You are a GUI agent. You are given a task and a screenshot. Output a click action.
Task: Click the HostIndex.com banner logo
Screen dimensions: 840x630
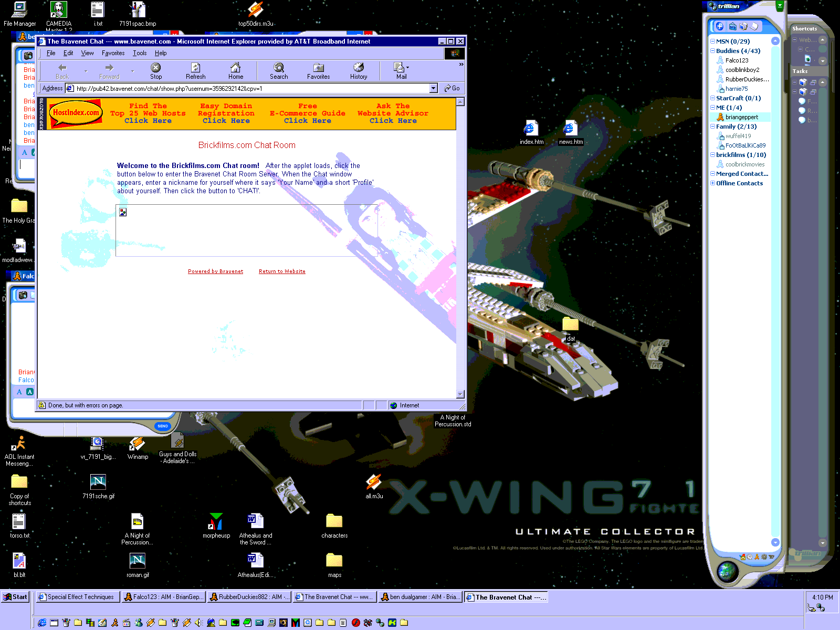76,113
